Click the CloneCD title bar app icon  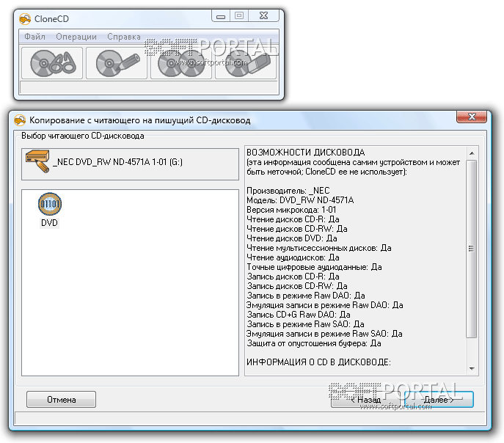(25, 19)
